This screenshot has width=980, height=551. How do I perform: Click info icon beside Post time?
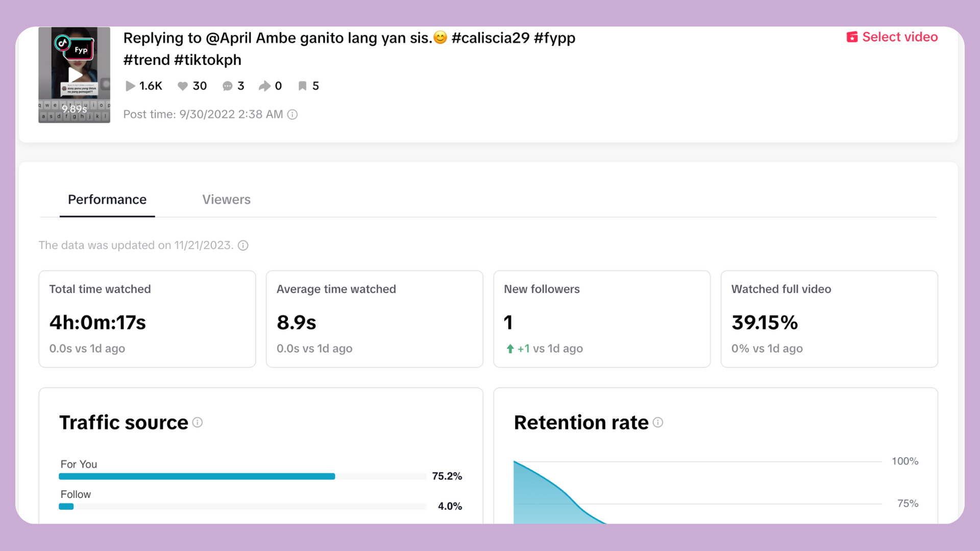[292, 115]
